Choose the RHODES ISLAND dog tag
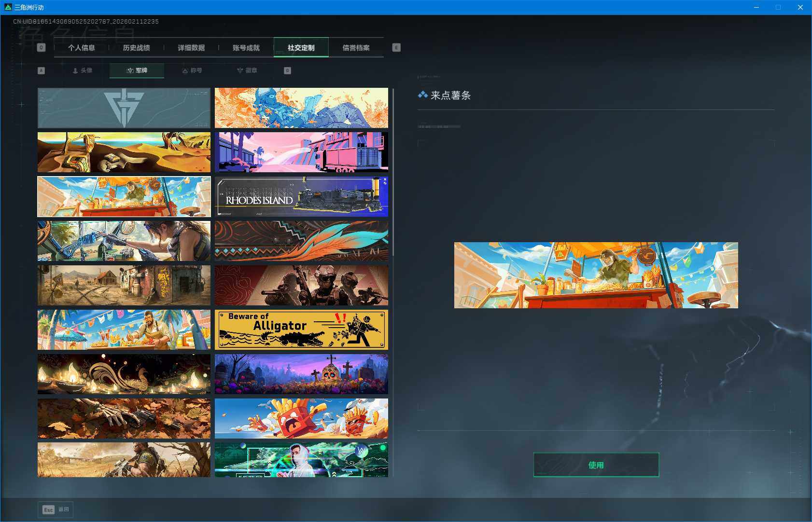 tap(301, 197)
